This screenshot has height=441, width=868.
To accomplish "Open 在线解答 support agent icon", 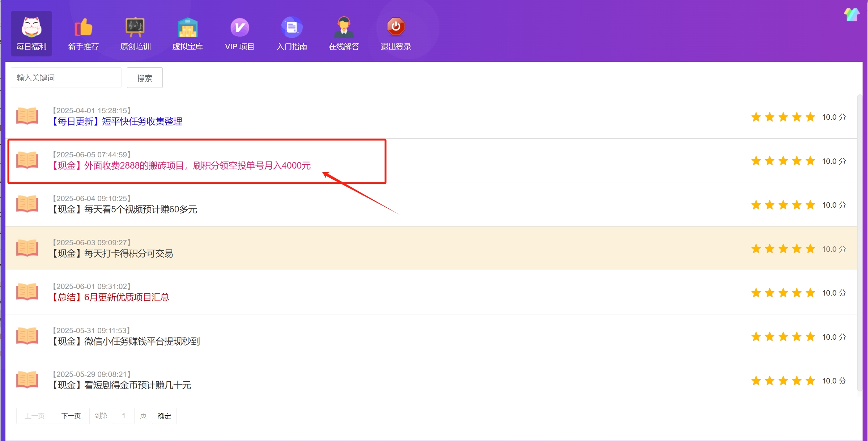I will pyautogui.click(x=344, y=27).
